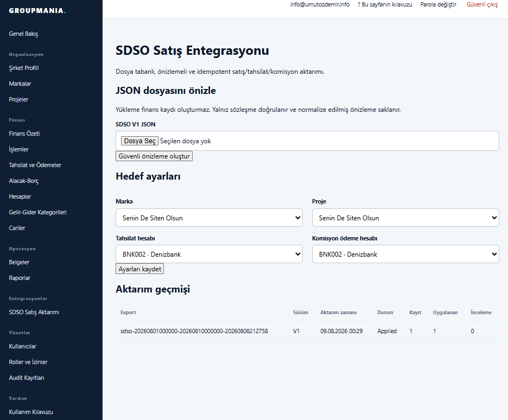Expand the Tahsilat hesabı dropdown

point(209,254)
